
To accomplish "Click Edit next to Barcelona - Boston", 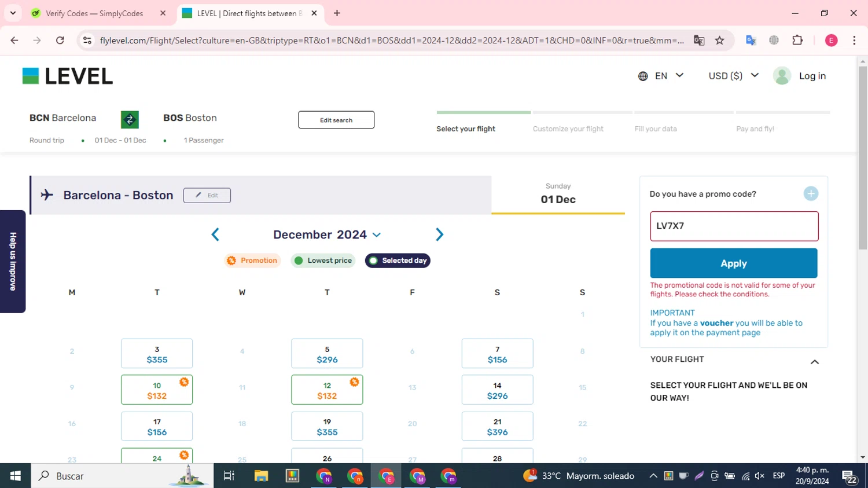I will [x=207, y=195].
